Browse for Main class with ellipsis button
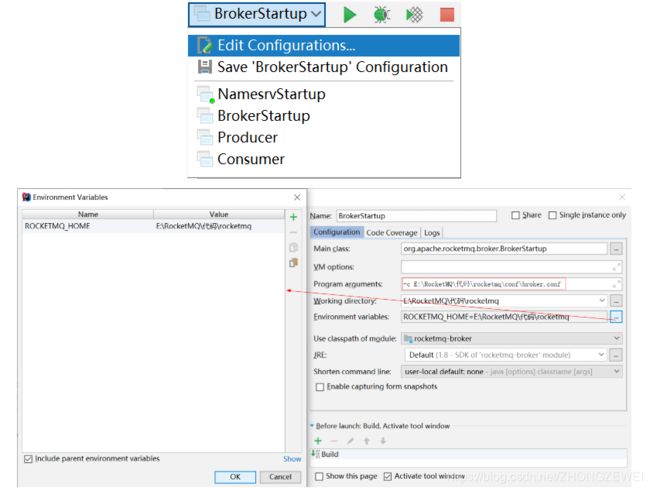Screen dimensions: 650x491 tap(616, 249)
